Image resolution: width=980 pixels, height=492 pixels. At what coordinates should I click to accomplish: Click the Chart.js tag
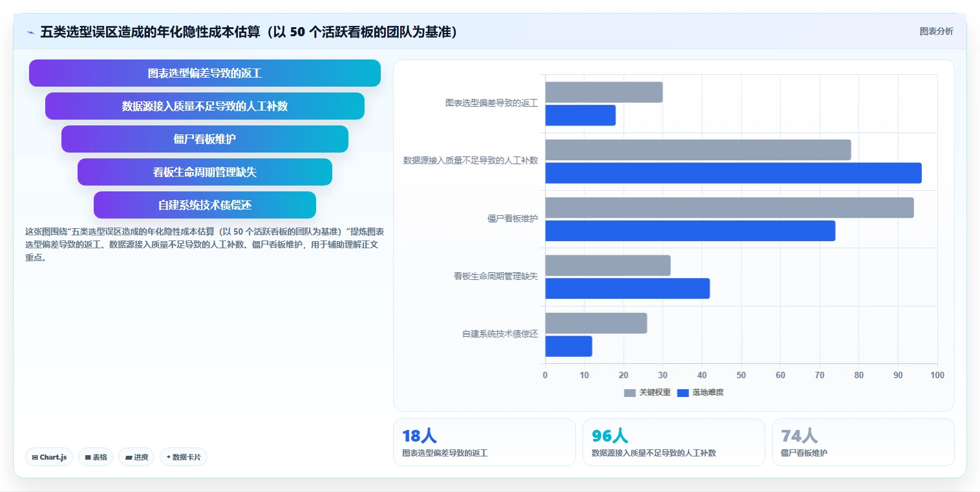[x=50, y=457]
